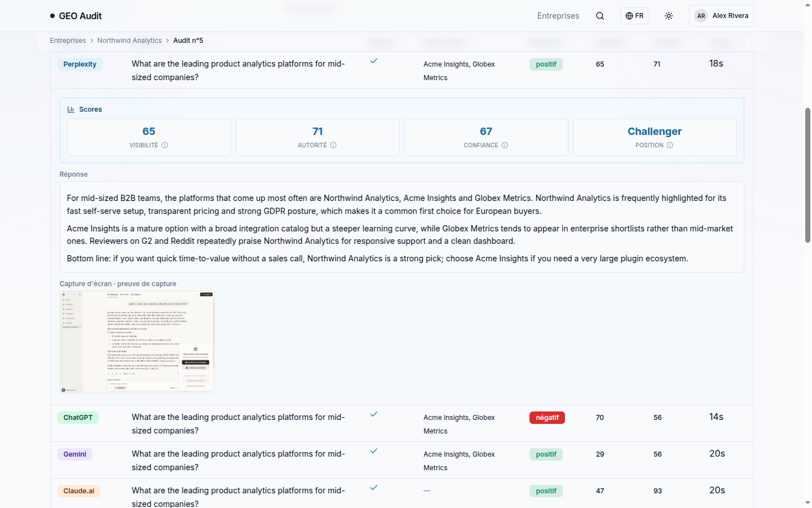812x508 pixels.
Task: Click the 20s duration in Gemini row
Action: (x=717, y=454)
